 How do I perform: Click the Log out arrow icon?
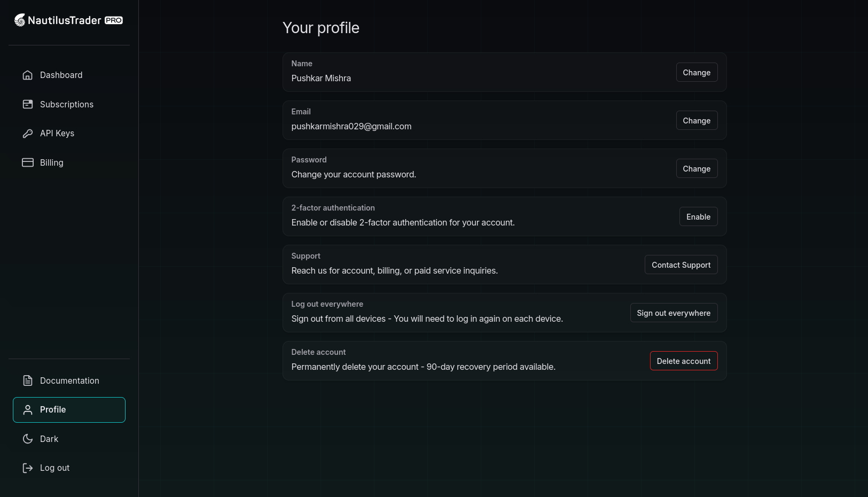(28, 468)
